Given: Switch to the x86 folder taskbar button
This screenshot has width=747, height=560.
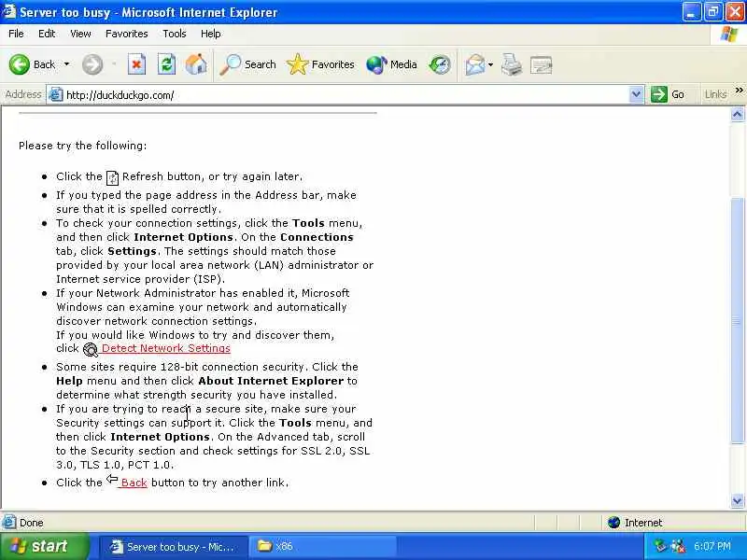Looking at the screenshot, I should click(322, 546).
